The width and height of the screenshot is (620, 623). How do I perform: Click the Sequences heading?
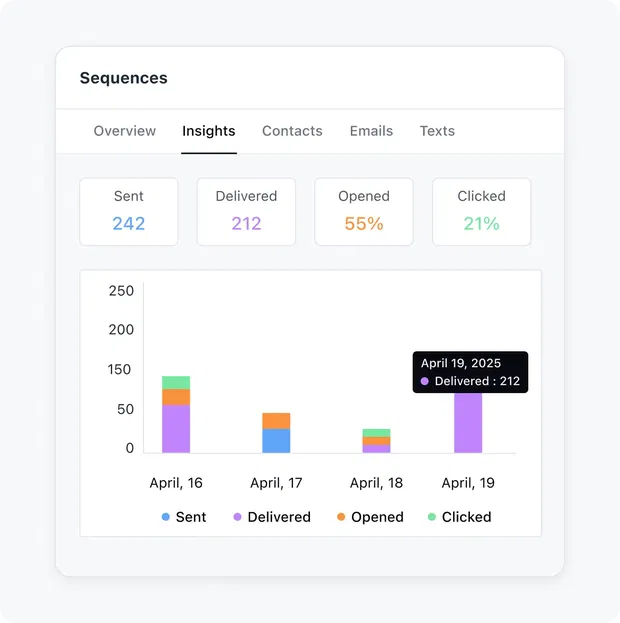[x=124, y=78]
